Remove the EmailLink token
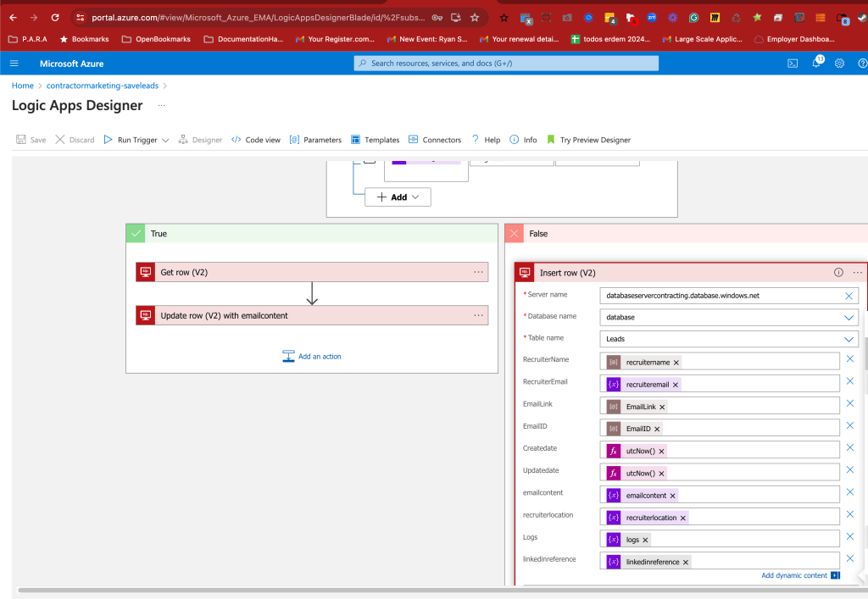 pos(662,407)
